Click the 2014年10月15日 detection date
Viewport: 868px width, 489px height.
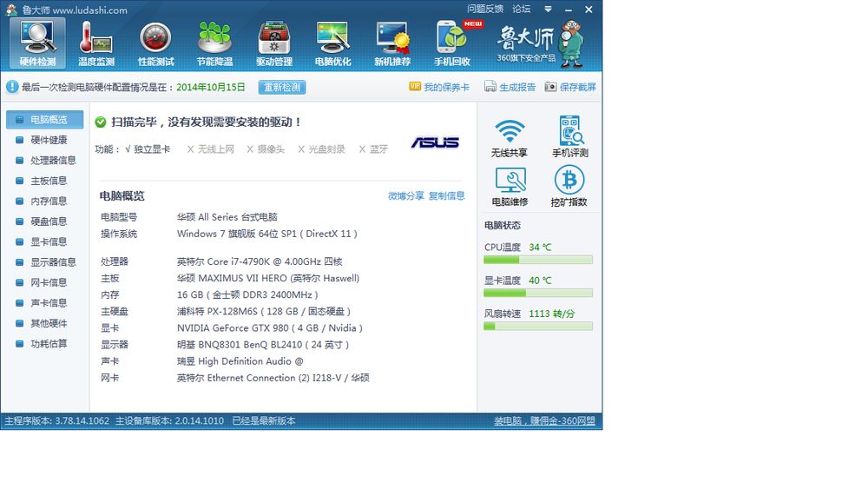click(x=210, y=87)
